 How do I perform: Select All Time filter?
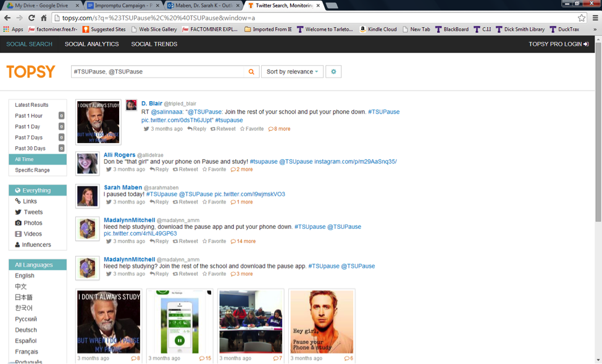point(38,159)
